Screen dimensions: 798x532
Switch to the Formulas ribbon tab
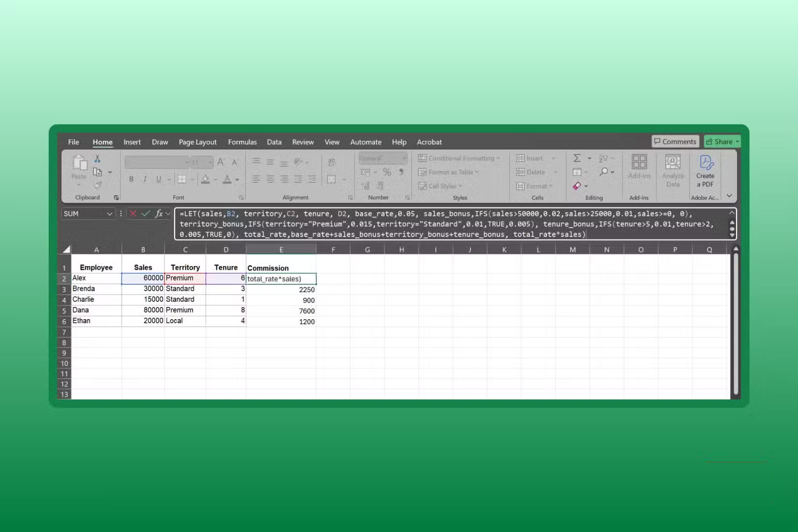[242, 142]
